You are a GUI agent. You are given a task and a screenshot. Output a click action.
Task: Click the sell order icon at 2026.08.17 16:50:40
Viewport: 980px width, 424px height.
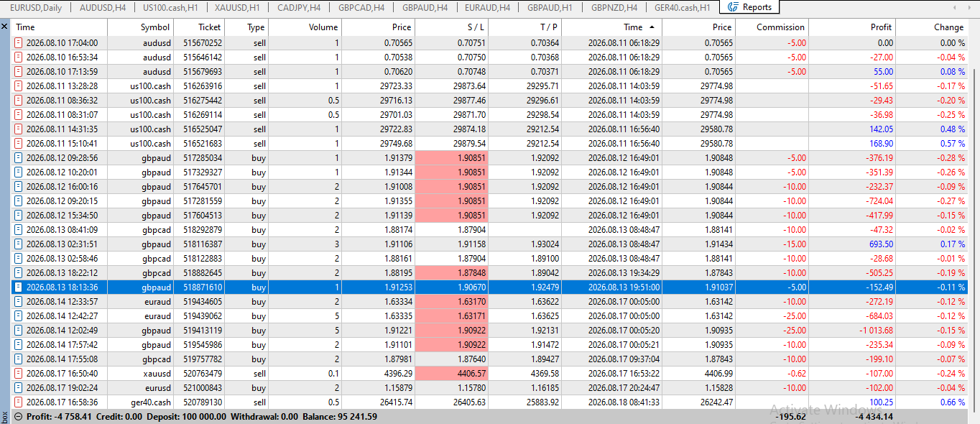[19, 374]
